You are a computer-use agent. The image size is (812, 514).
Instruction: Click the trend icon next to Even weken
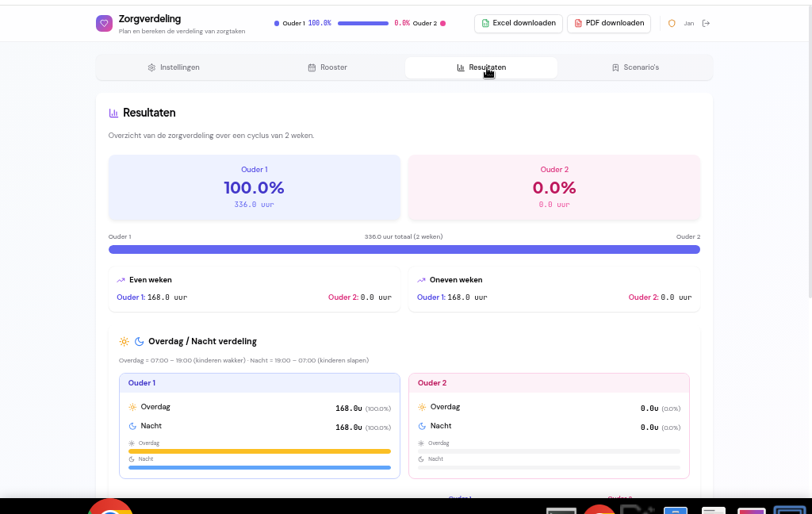(121, 280)
